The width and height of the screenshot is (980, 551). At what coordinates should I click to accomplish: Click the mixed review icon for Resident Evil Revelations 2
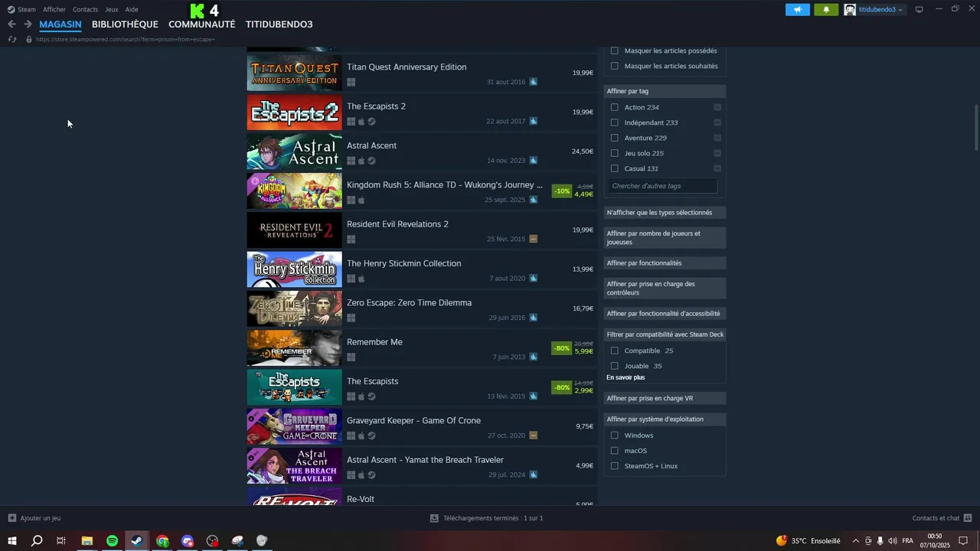tap(533, 239)
